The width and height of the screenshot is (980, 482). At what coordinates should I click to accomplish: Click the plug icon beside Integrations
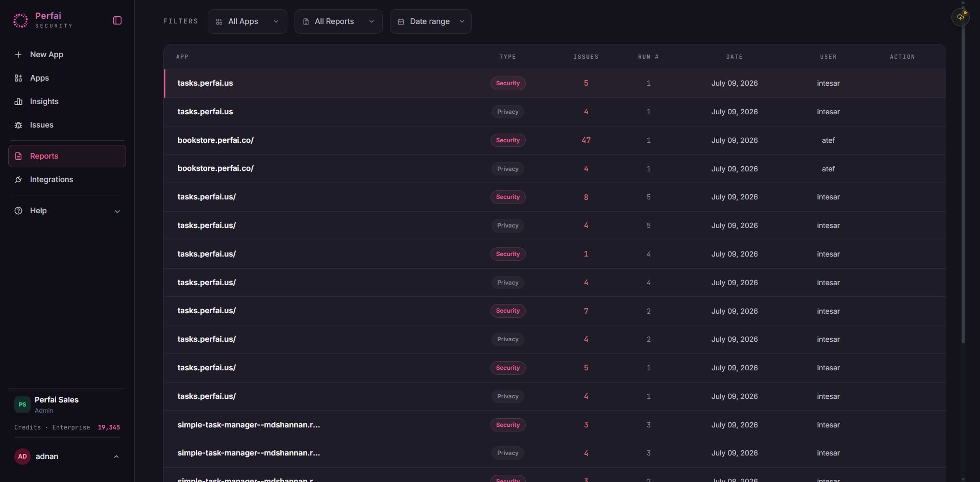(x=18, y=180)
